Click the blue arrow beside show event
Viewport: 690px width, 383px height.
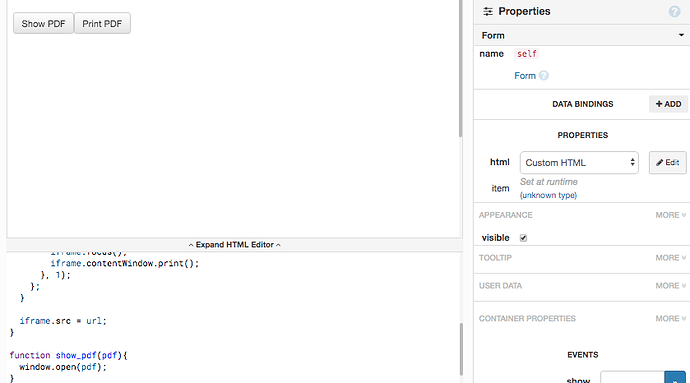click(675, 378)
